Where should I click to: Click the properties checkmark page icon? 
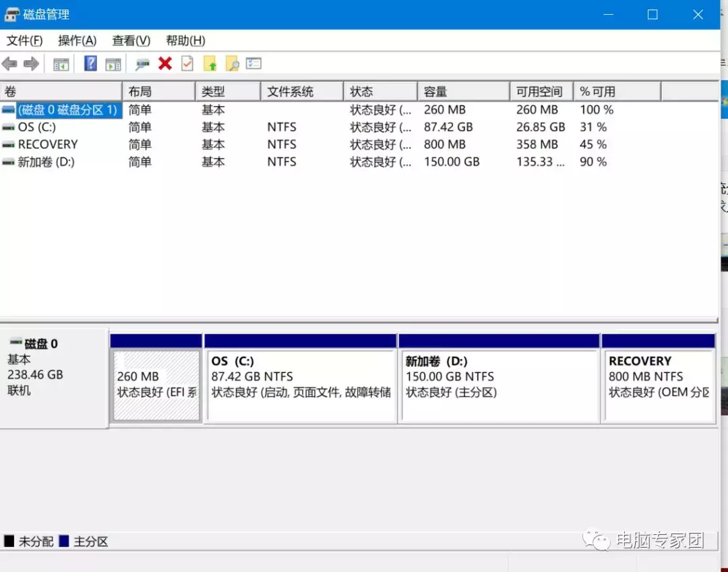point(187,64)
